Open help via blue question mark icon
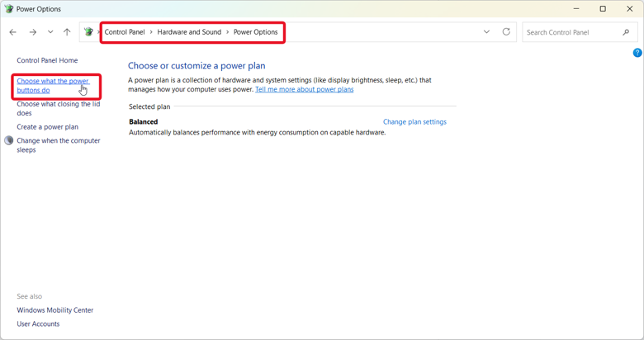 637,53
